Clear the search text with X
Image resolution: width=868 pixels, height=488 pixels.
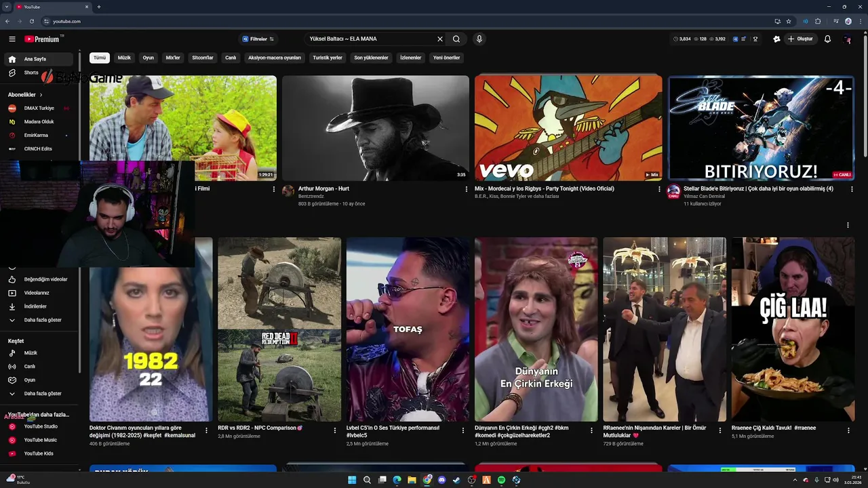coord(439,39)
